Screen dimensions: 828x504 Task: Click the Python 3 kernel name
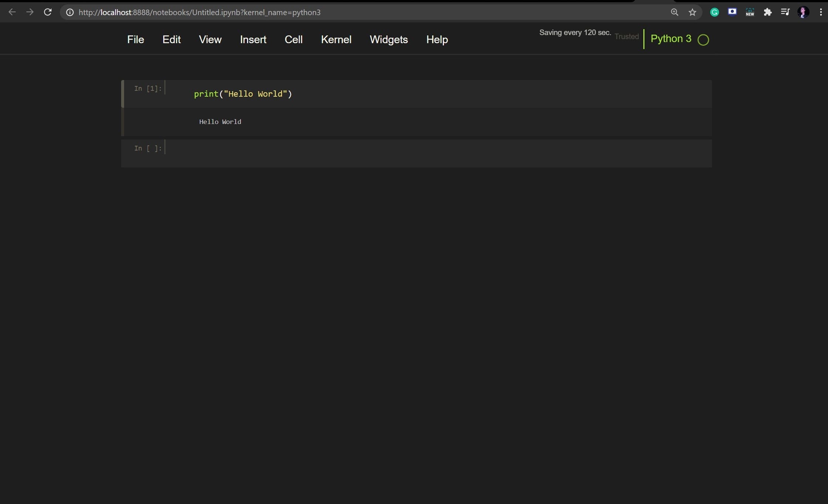coord(670,38)
